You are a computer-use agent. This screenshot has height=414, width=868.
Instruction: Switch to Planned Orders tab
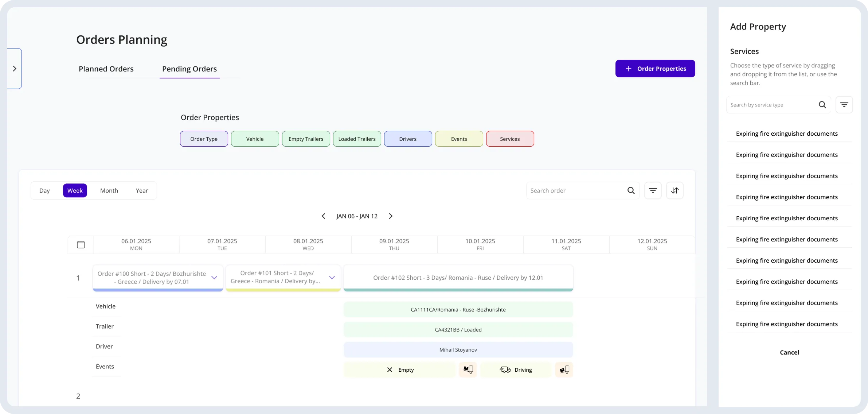[106, 69]
